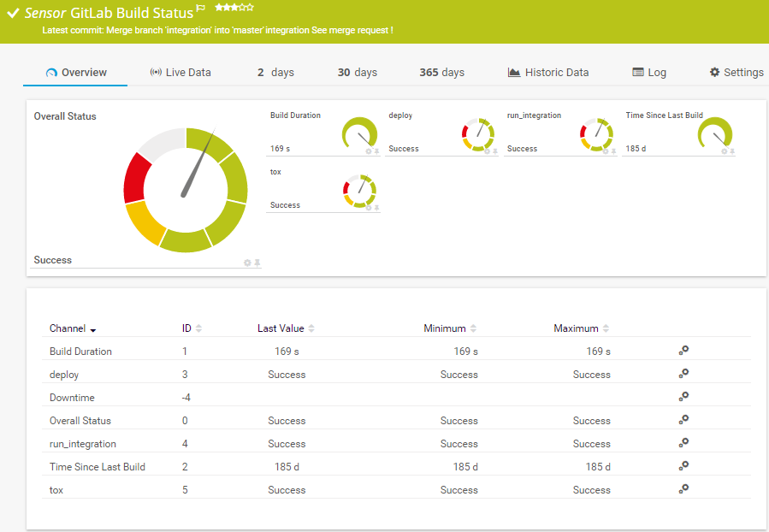The width and height of the screenshot is (769, 532).
Task: Show the 30 days graph tab
Action: click(357, 73)
